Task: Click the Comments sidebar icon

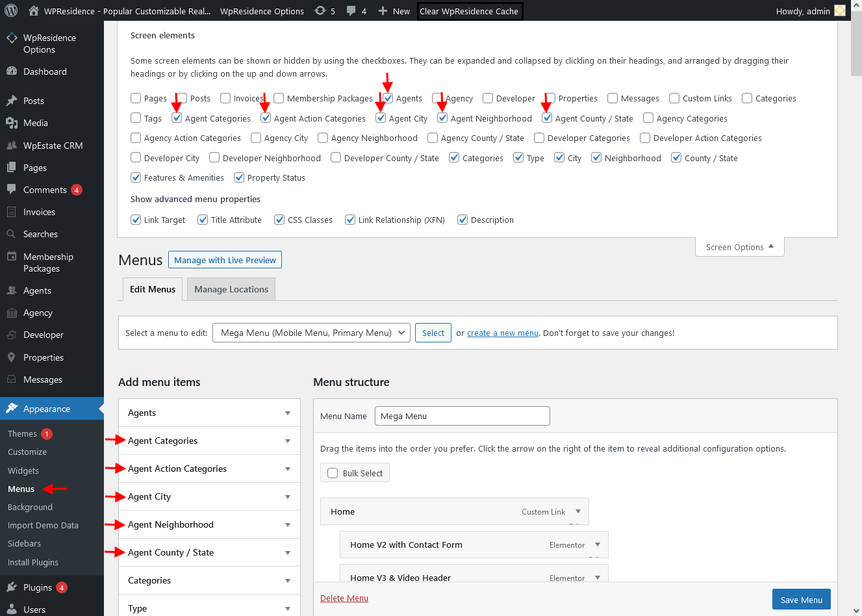Action: pyautogui.click(x=12, y=190)
